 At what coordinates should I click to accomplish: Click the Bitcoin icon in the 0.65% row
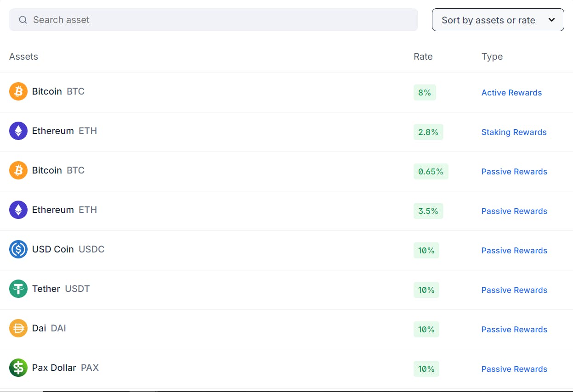18,170
